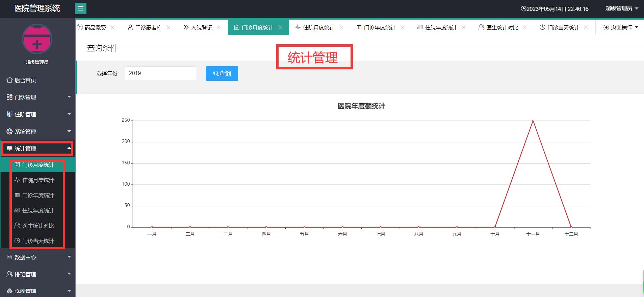Collapse the 统计管理 sidebar menu

37,148
